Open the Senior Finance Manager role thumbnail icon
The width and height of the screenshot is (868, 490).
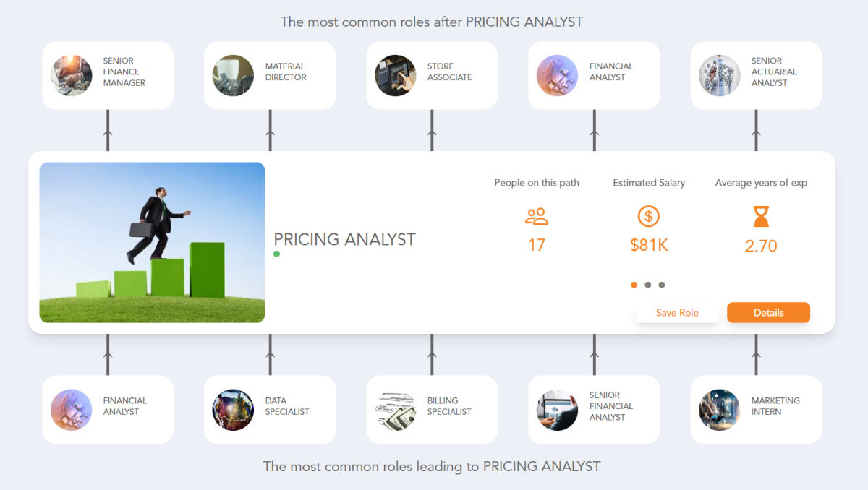(72, 74)
